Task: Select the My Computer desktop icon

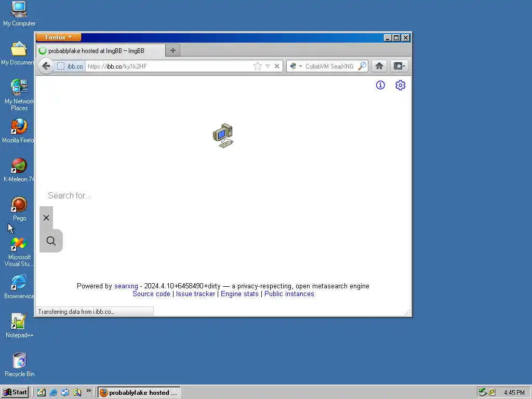Action: (x=19, y=14)
